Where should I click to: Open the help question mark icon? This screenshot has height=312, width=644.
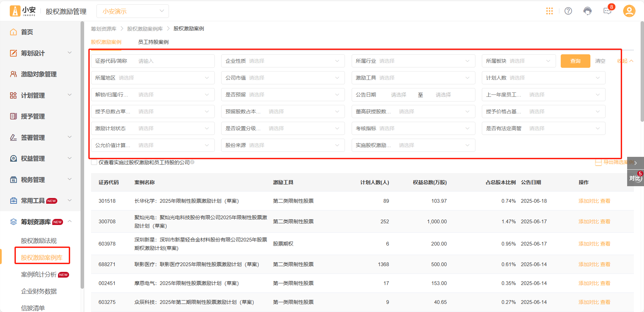click(x=568, y=11)
